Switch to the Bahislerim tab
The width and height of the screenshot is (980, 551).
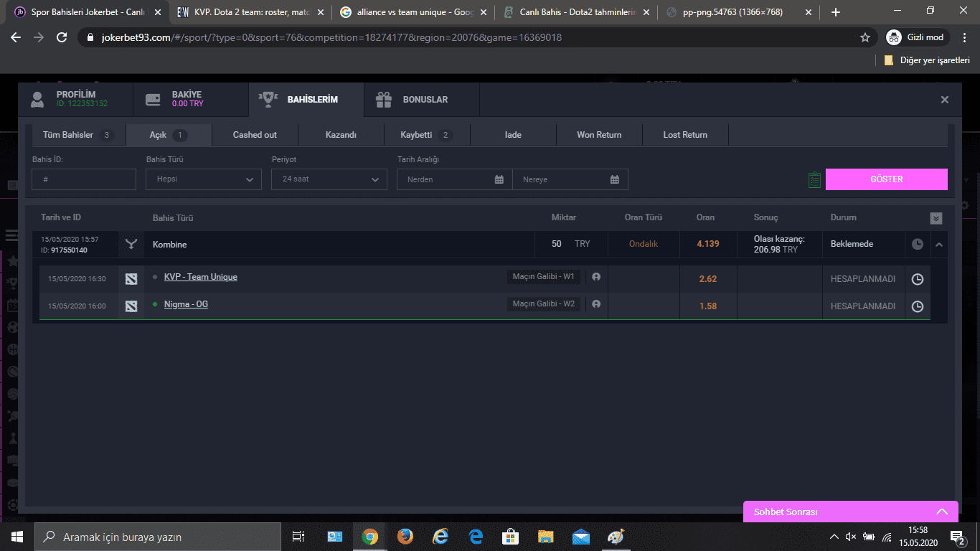pyautogui.click(x=306, y=100)
